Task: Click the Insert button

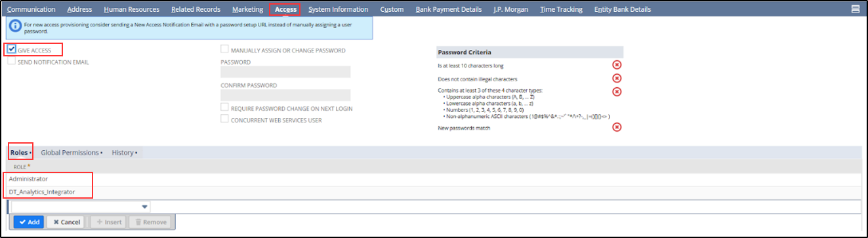Action: point(108,222)
